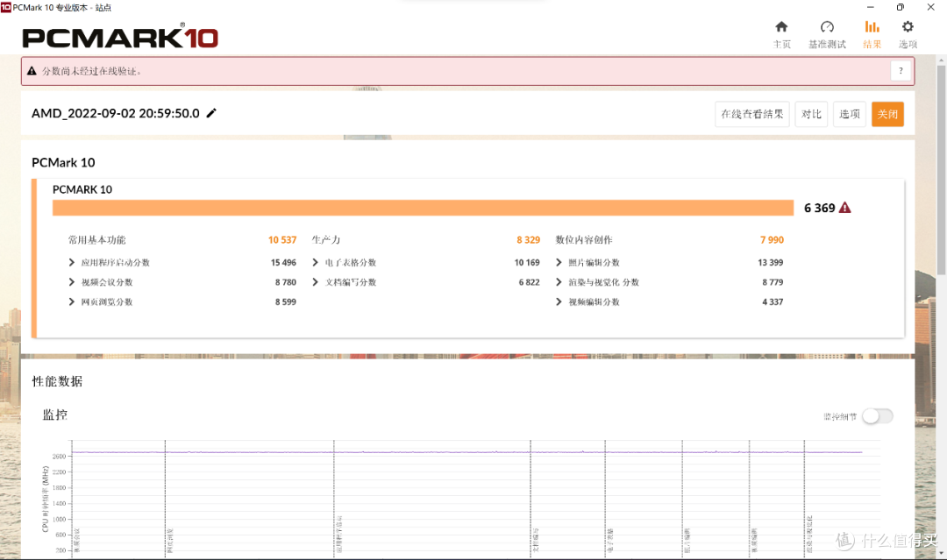Image resolution: width=947 pixels, height=560 pixels.
Task: Click the Essentials score 10 537
Action: pyautogui.click(x=282, y=239)
